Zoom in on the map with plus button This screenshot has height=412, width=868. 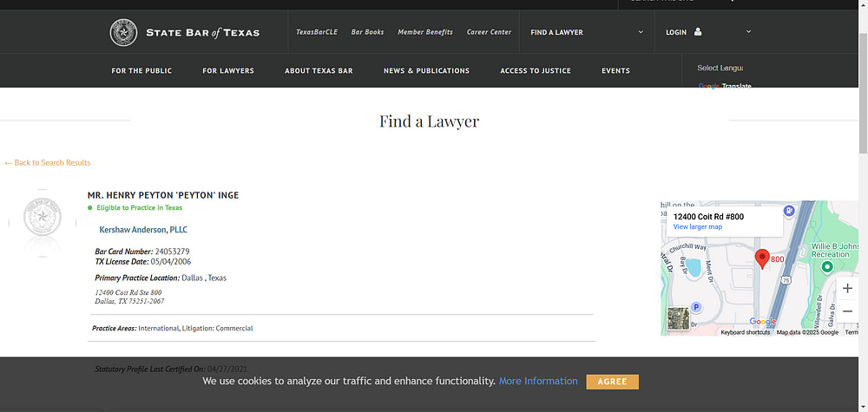click(847, 288)
